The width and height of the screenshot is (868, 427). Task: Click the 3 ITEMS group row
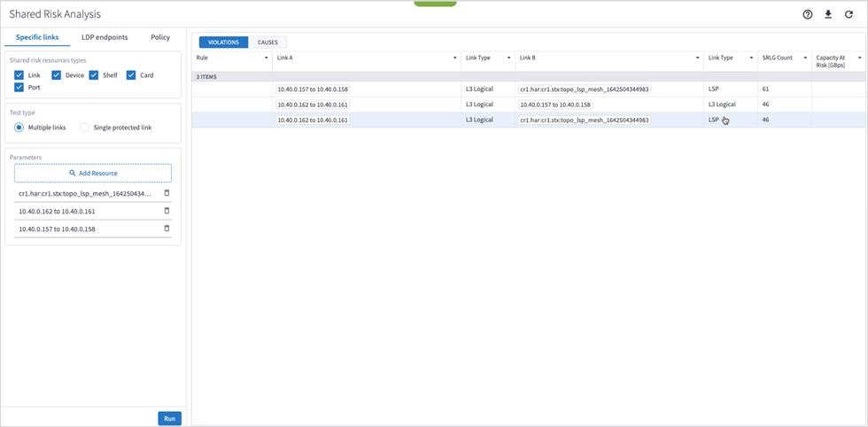[529, 76]
